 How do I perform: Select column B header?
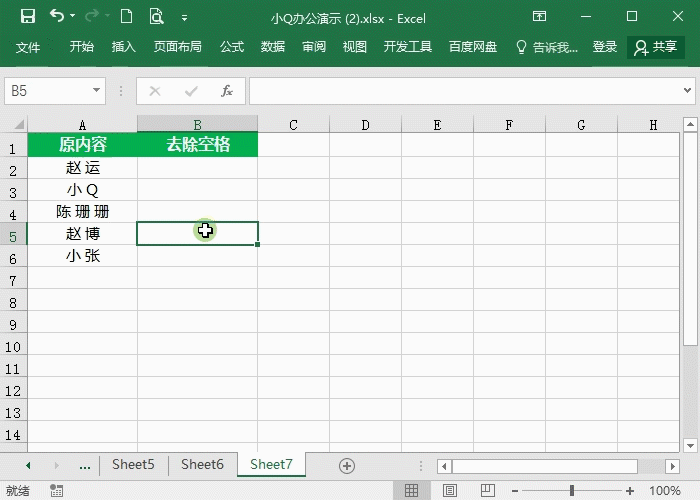point(197,125)
